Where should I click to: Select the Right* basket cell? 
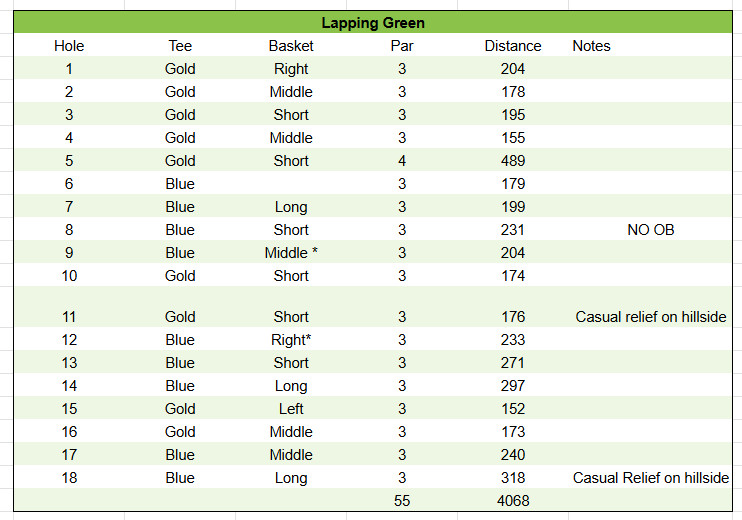click(x=291, y=339)
